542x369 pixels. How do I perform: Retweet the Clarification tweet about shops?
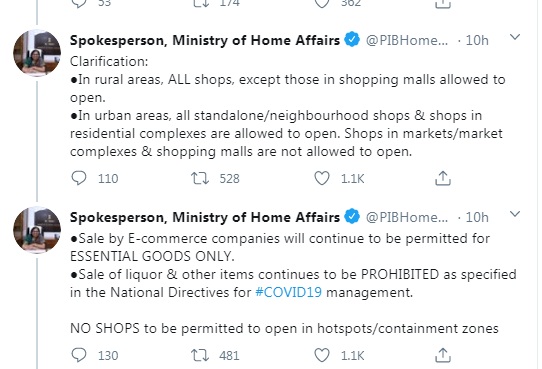(200, 179)
